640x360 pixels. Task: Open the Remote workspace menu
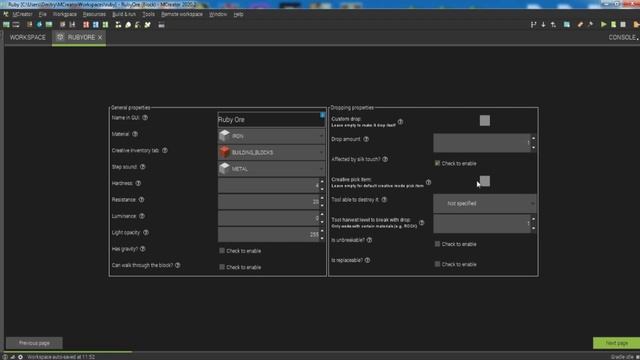click(x=182, y=14)
